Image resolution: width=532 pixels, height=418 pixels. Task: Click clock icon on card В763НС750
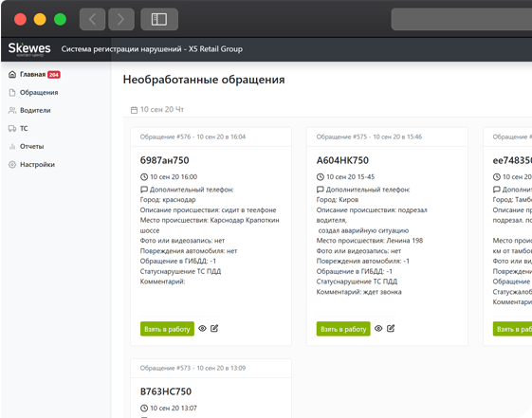click(144, 409)
